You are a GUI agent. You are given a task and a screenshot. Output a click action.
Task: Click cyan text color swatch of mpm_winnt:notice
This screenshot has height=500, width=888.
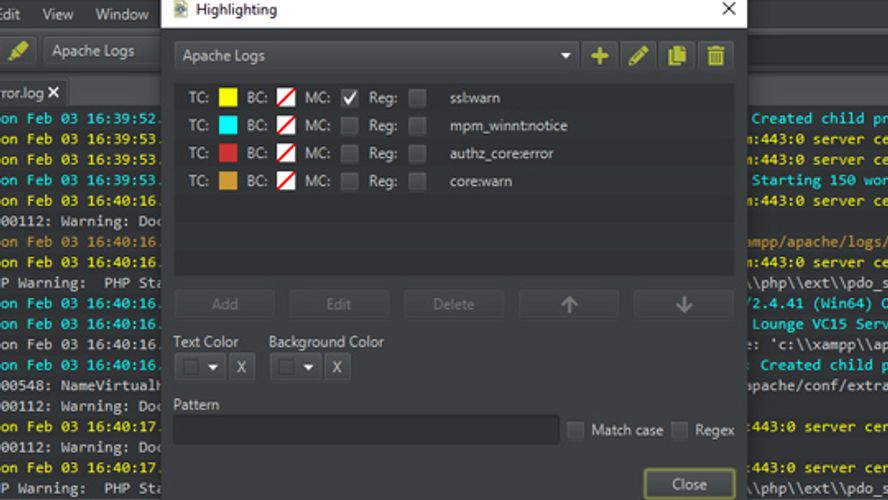(x=228, y=125)
